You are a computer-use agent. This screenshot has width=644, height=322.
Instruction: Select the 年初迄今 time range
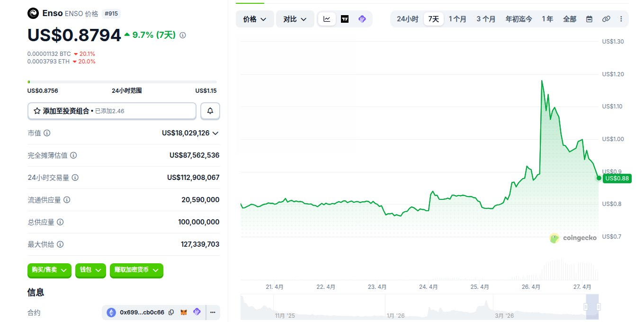point(519,19)
